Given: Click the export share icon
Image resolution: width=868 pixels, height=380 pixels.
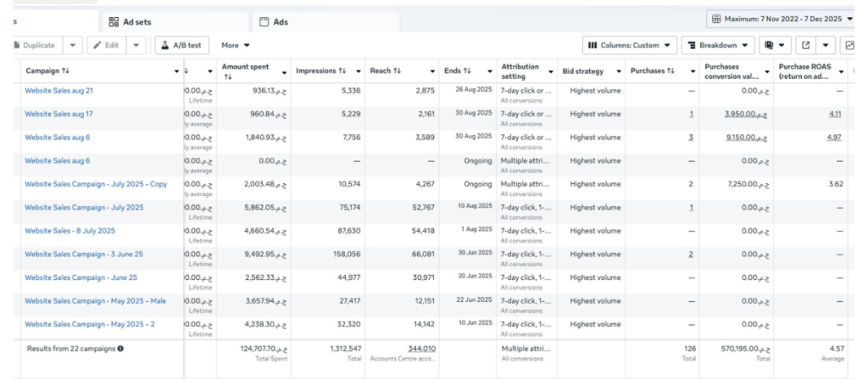Looking at the screenshot, I should [806, 45].
